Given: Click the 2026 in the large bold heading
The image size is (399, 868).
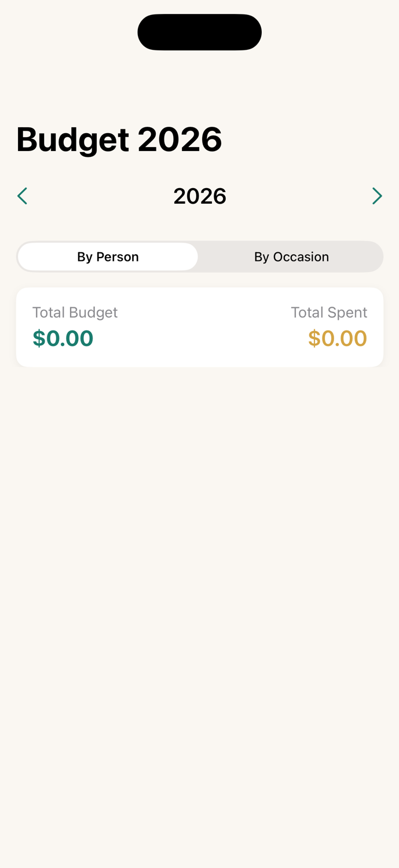Looking at the screenshot, I should tap(180, 139).
